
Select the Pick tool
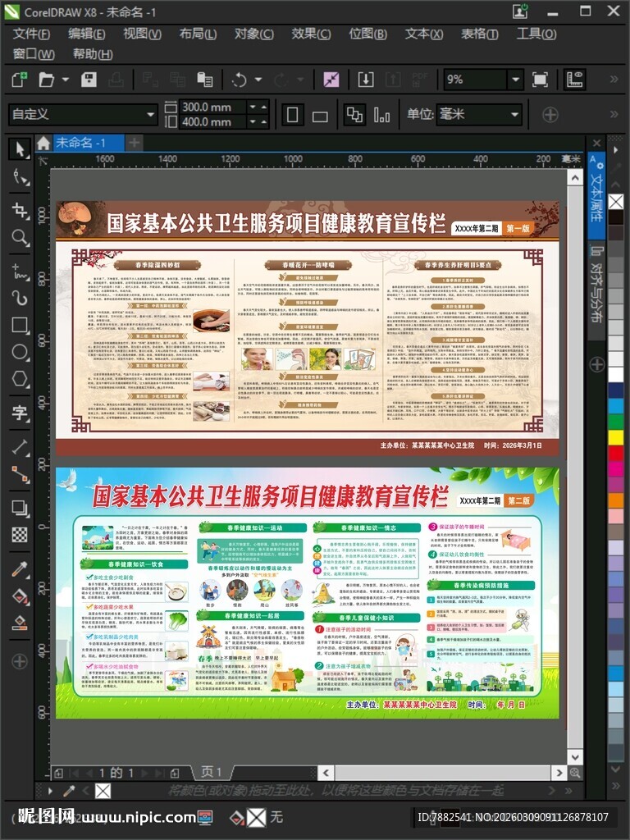(x=20, y=149)
